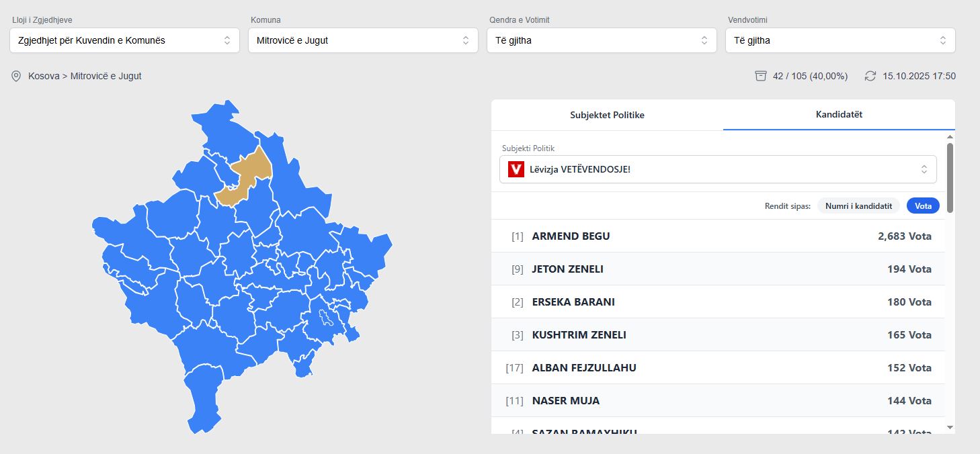The height and width of the screenshot is (454, 980).
Task: Sort candidates by Vota
Action: 923,206
